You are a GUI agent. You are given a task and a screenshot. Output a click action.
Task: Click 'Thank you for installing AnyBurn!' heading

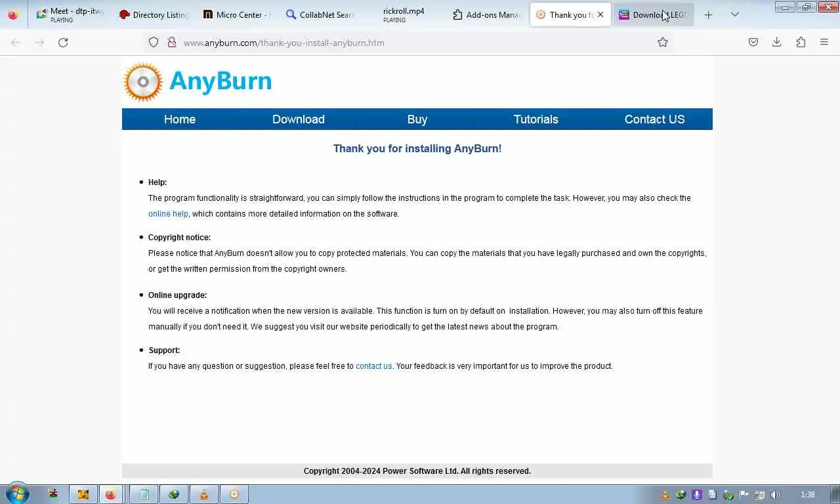pos(417,148)
